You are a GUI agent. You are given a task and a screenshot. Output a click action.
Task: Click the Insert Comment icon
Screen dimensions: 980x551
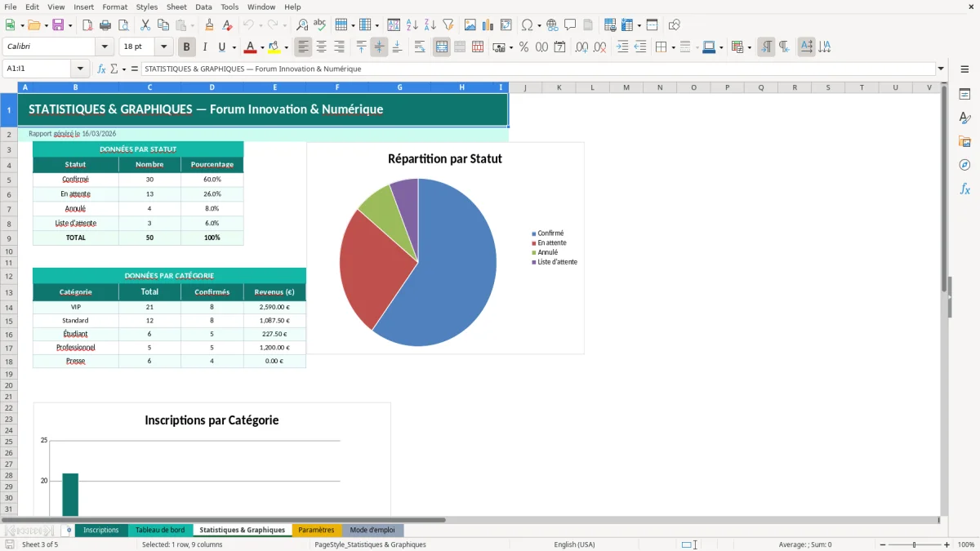coord(570,25)
